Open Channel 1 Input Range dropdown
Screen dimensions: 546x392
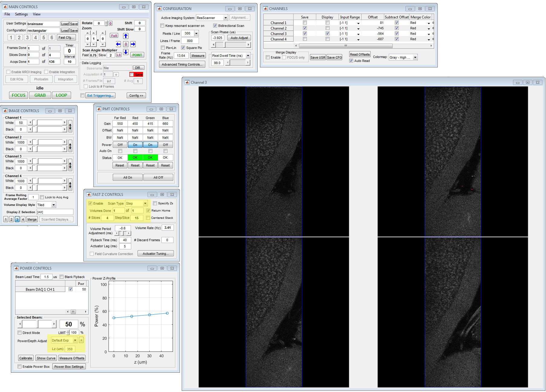(358, 23)
